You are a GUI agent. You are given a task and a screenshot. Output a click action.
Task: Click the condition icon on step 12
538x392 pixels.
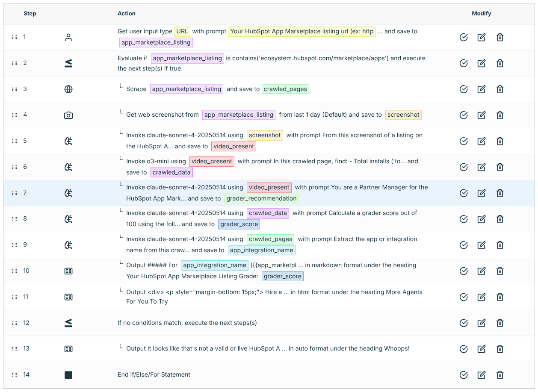pos(68,323)
